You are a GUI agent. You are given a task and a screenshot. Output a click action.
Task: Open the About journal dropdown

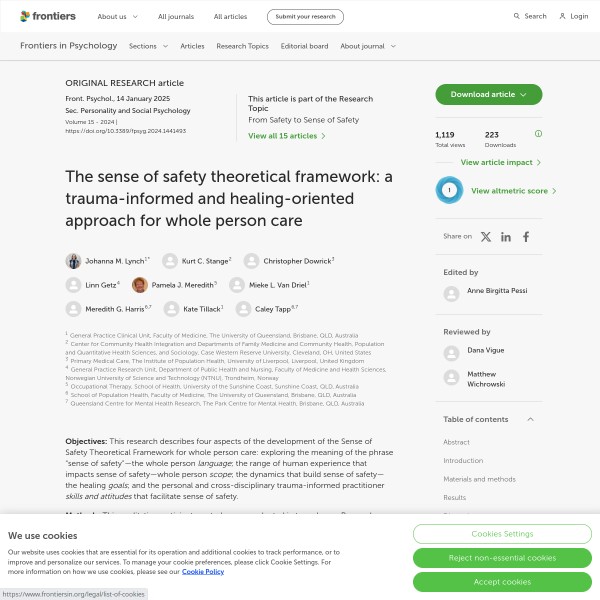[x=367, y=46]
